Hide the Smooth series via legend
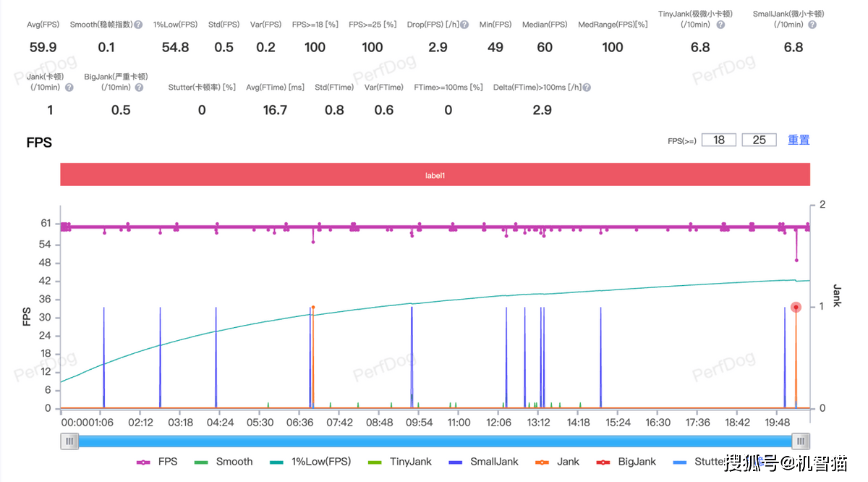Viewport: 868px width, 482px height. [224, 462]
